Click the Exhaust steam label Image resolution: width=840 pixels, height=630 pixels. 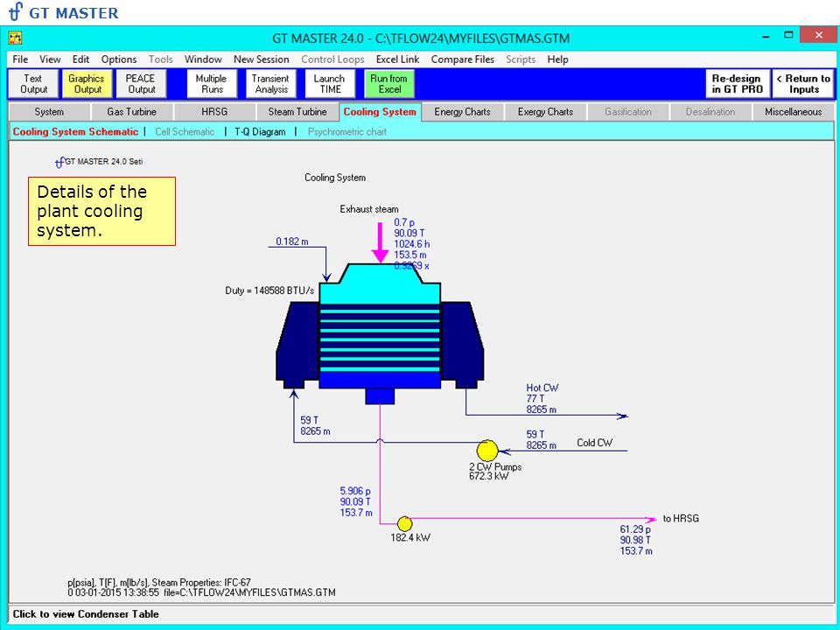click(369, 209)
